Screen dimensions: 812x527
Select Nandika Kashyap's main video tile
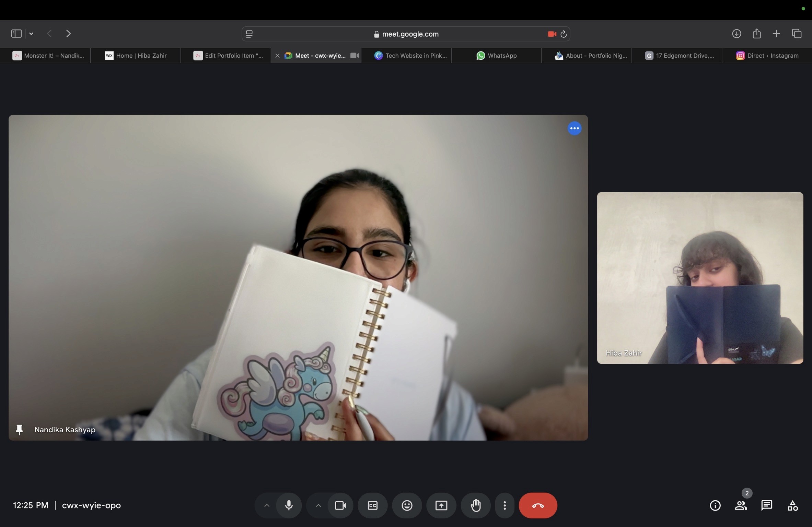click(298, 277)
